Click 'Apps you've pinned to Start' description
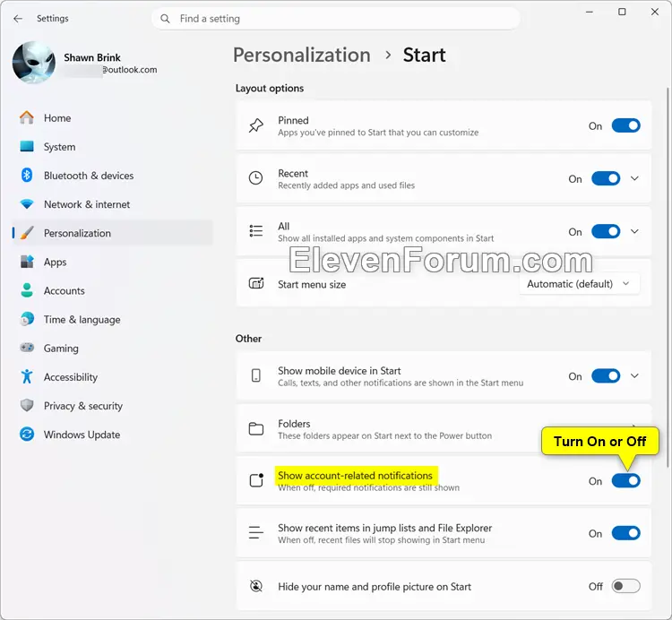672x620 pixels. (x=378, y=133)
